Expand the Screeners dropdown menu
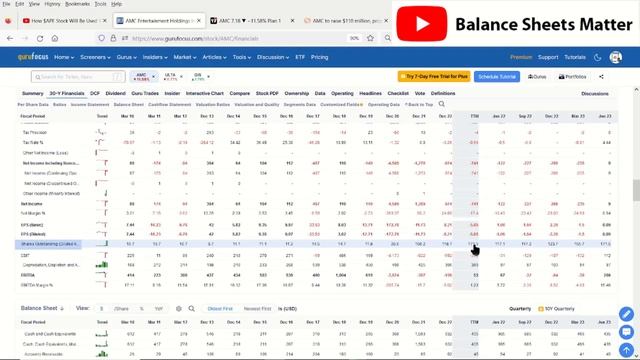640x360 pixels. tap(95, 57)
